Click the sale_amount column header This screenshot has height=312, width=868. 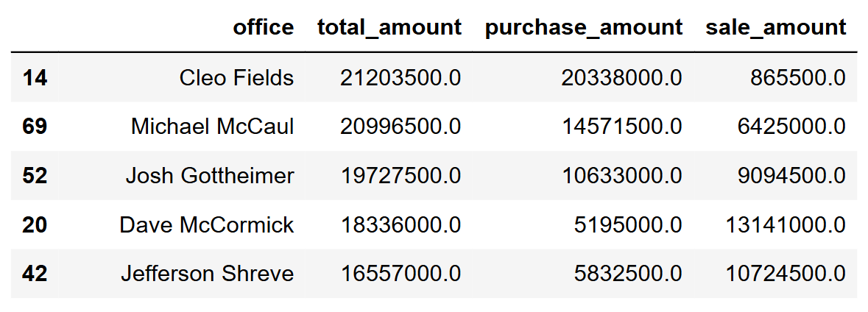tap(775, 28)
